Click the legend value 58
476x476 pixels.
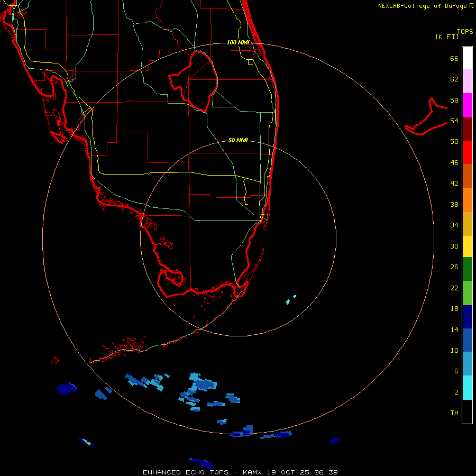click(454, 100)
